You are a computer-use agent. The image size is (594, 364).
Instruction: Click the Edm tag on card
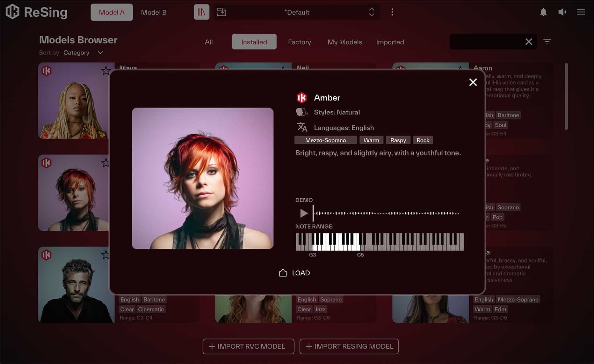click(500, 309)
